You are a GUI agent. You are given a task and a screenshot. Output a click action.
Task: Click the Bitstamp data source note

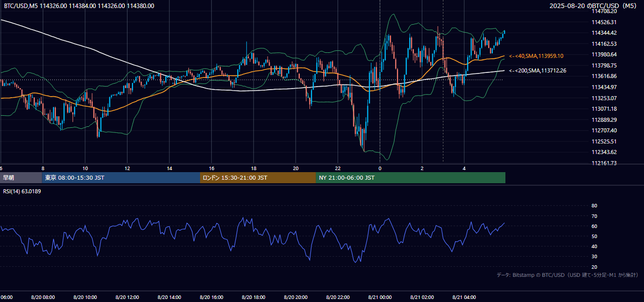(567, 275)
